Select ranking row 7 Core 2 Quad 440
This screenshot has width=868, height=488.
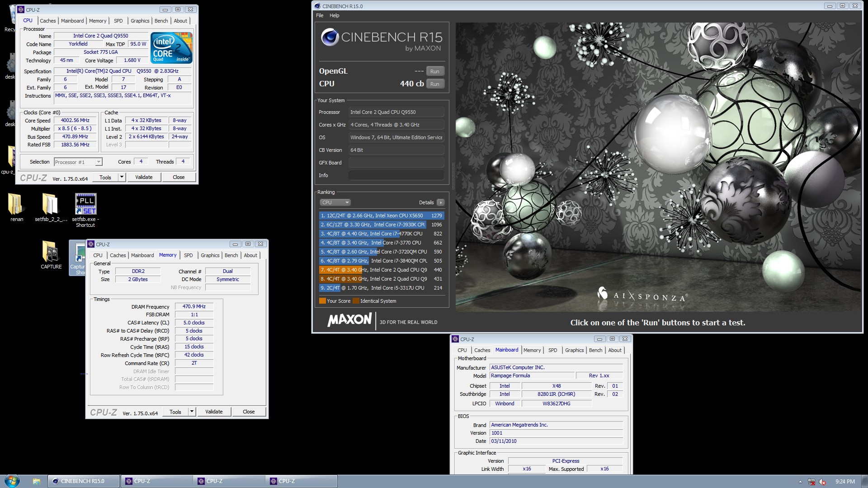(x=382, y=270)
